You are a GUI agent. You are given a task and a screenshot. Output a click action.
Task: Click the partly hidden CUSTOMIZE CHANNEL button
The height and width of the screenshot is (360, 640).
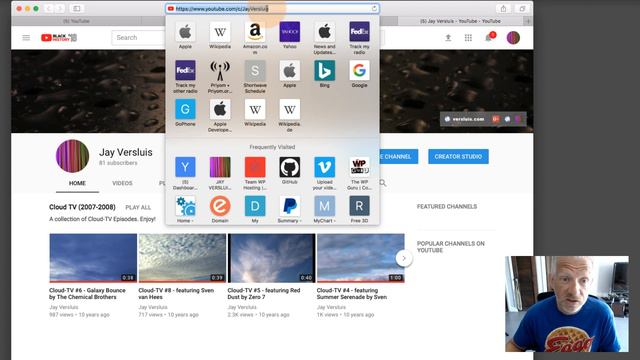[x=399, y=156]
